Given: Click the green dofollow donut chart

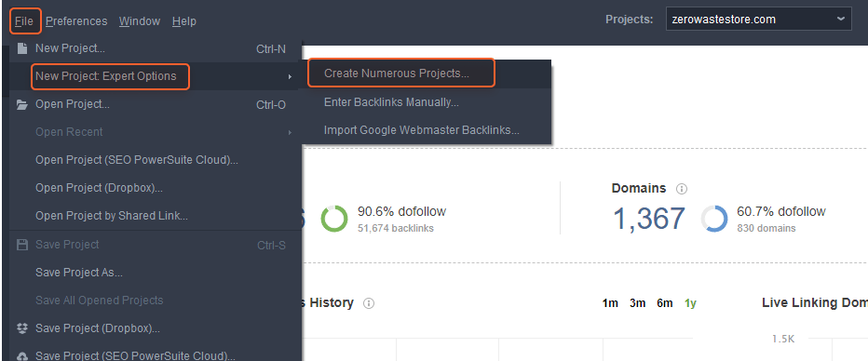Looking at the screenshot, I should coord(334,219).
